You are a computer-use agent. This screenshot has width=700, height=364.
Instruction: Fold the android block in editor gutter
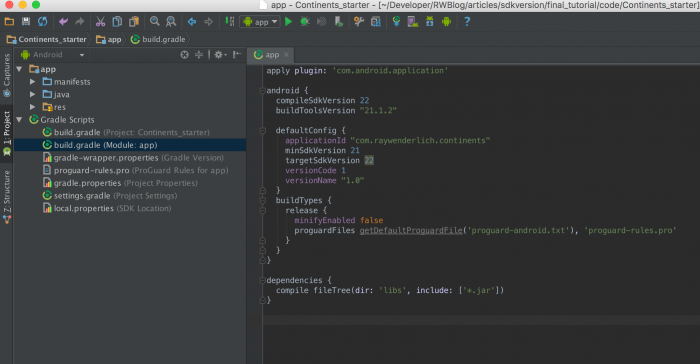point(262,91)
